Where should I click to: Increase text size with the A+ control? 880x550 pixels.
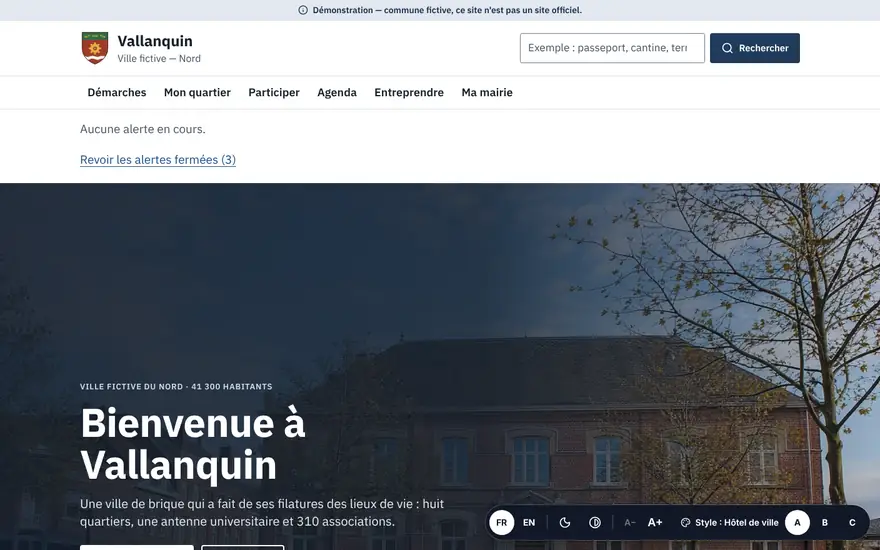pyautogui.click(x=655, y=522)
